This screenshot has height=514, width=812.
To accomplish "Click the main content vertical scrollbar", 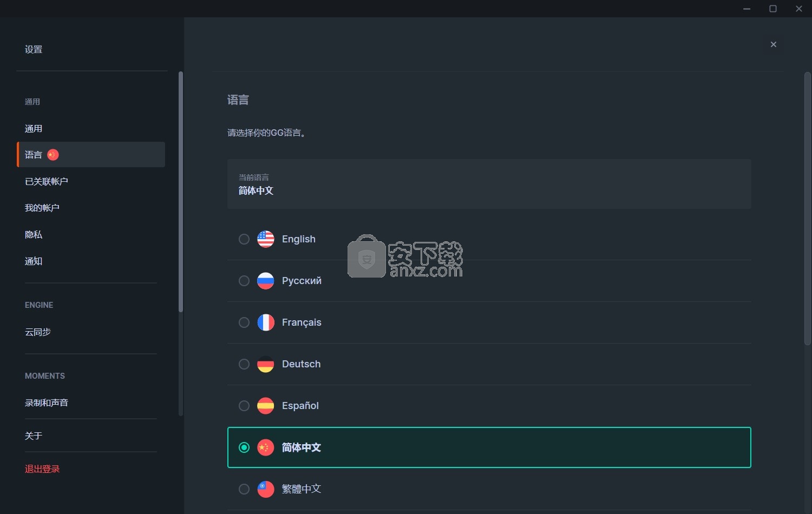I will pyautogui.click(x=807, y=208).
